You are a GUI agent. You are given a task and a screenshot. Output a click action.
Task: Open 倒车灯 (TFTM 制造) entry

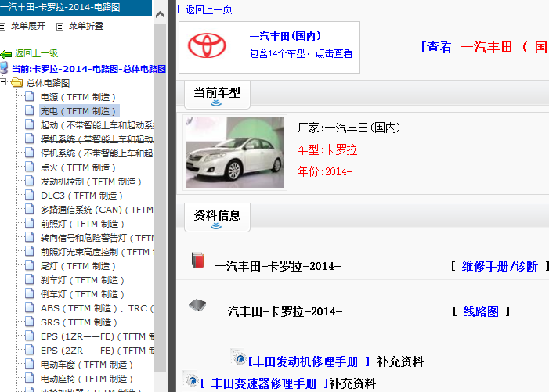tap(82, 294)
